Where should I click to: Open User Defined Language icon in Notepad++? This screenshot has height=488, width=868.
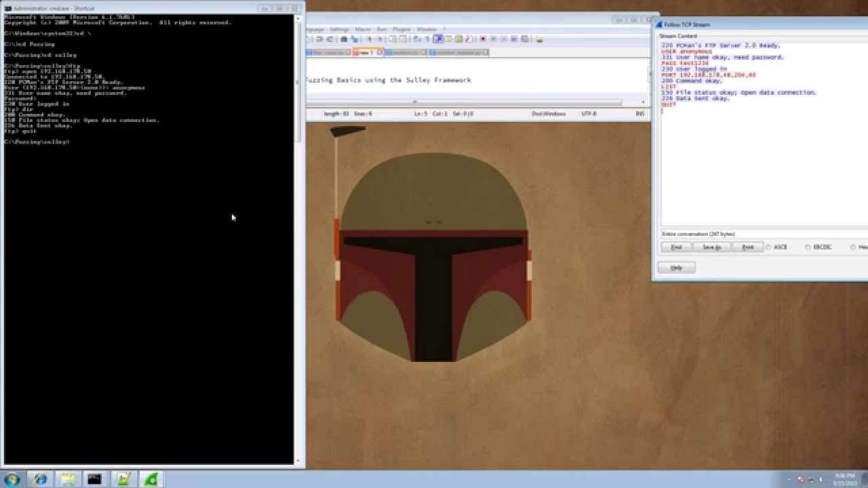[448, 39]
